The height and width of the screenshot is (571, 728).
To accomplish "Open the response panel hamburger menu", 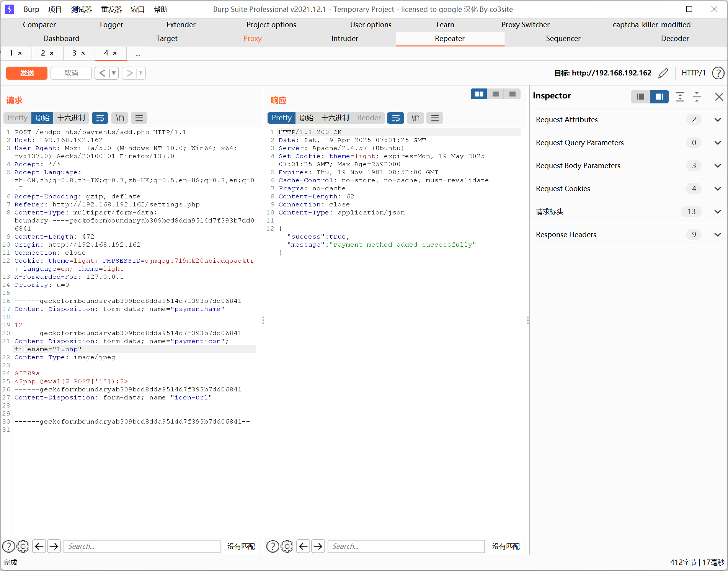I will coord(435,118).
